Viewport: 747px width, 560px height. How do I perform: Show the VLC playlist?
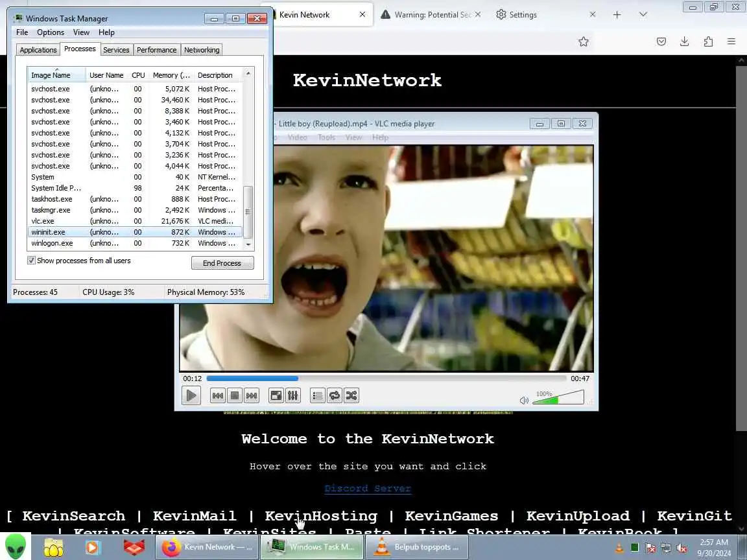point(317,396)
